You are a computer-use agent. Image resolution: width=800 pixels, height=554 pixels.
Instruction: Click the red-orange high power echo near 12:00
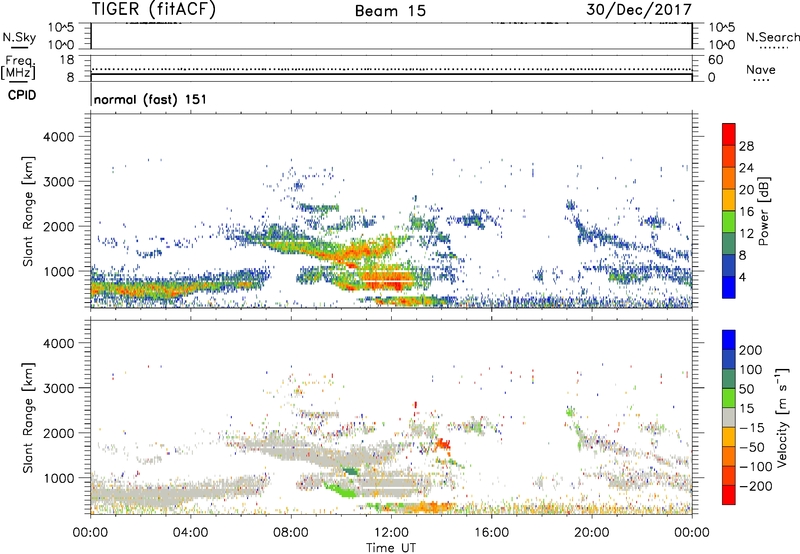pyautogui.click(x=389, y=280)
